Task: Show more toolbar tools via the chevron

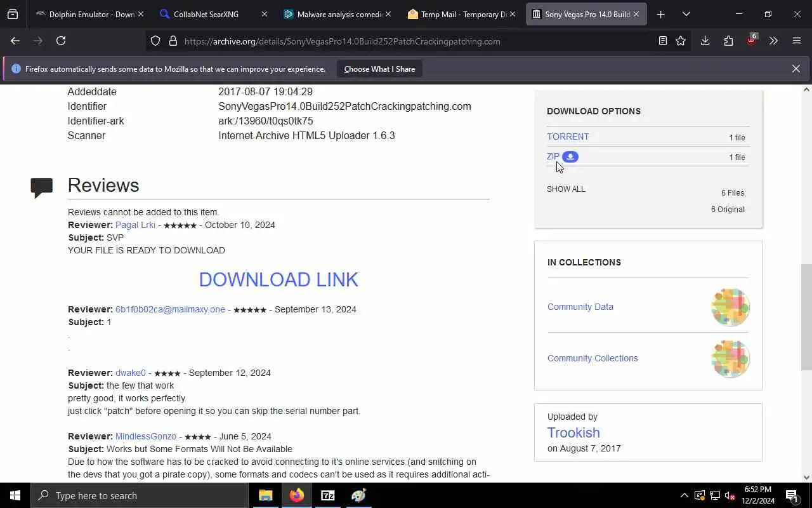Action: pos(773,41)
